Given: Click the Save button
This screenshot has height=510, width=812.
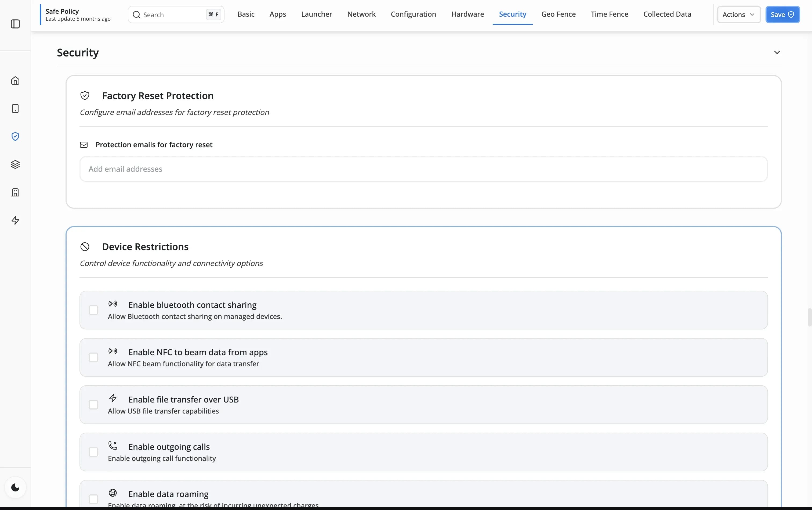Looking at the screenshot, I should [x=782, y=15].
